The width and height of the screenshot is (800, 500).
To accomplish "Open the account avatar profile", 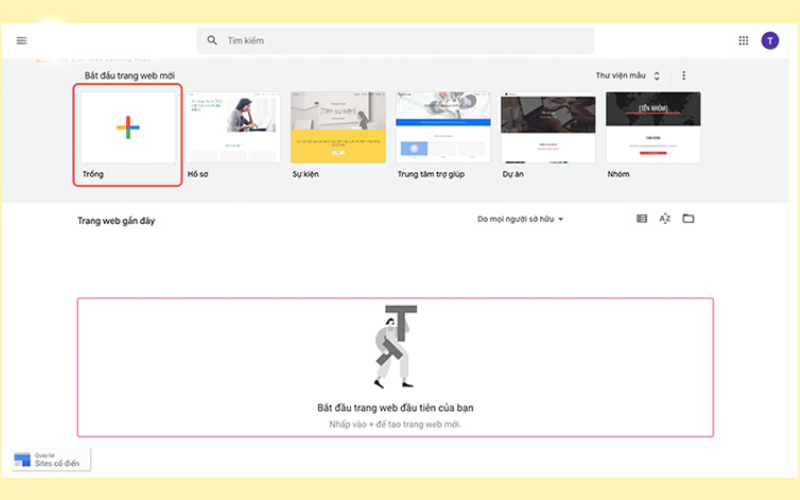I will coord(770,41).
